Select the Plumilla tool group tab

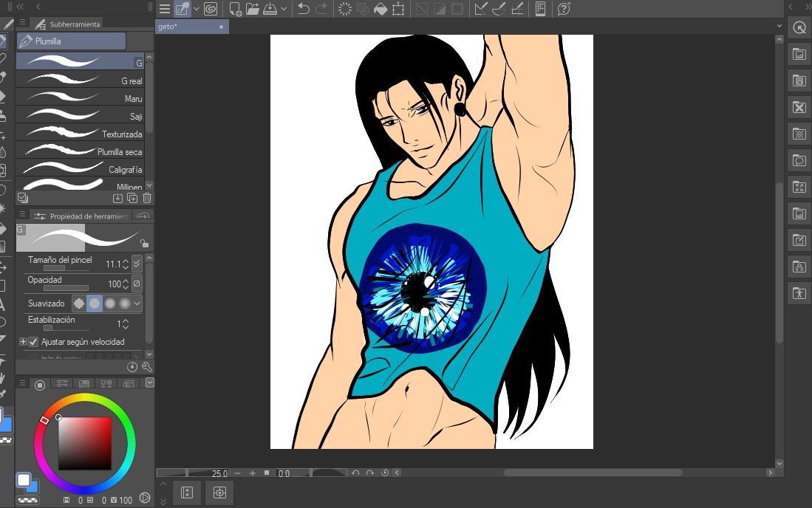point(72,41)
